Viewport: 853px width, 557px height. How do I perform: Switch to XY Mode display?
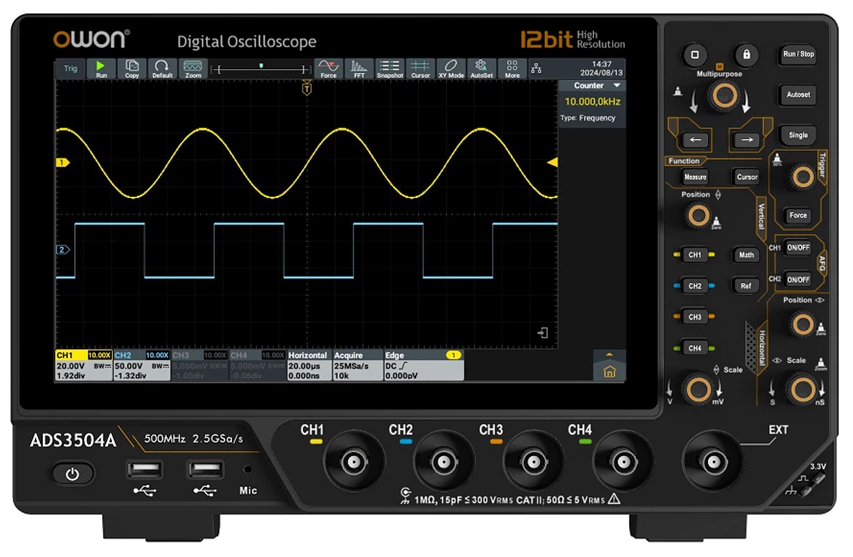click(x=451, y=68)
